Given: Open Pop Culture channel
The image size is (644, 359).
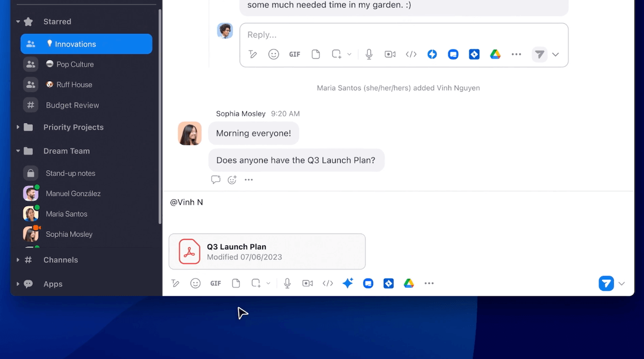Looking at the screenshot, I should (x=87, y=64).
